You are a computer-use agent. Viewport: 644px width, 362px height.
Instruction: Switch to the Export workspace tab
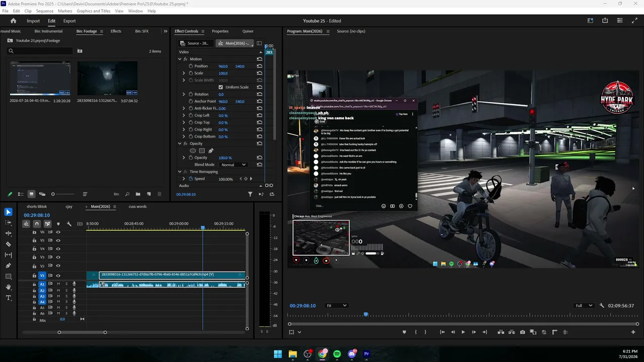point(69,21)
